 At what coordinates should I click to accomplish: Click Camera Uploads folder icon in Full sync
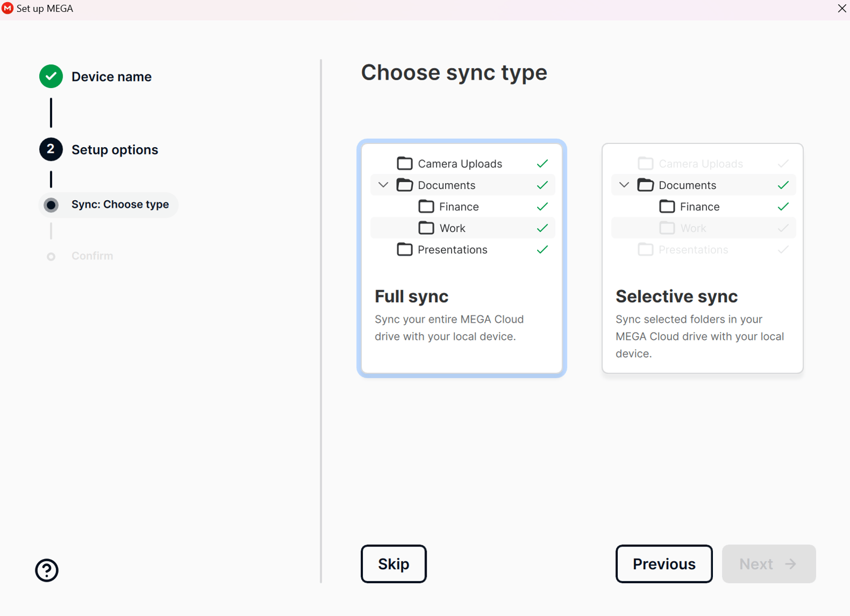pyautogui.click(x=405, y=164)
